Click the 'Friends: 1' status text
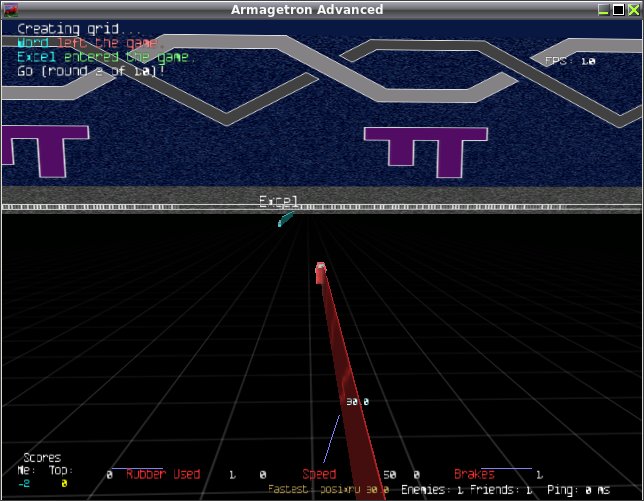This screenshot has width=644, height=501. [x=501, y=490]
